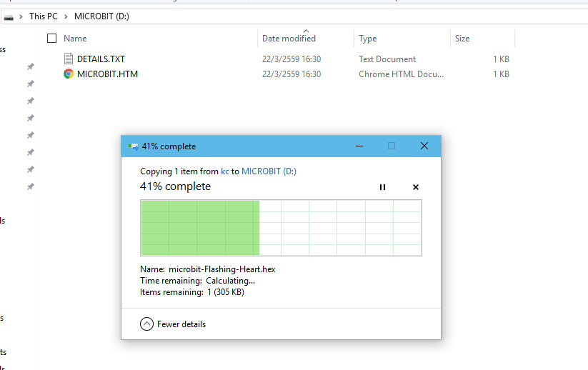Sort files by the Date modified column
The height and width of the screenshot is (370, 588).
tap(289, 39)
